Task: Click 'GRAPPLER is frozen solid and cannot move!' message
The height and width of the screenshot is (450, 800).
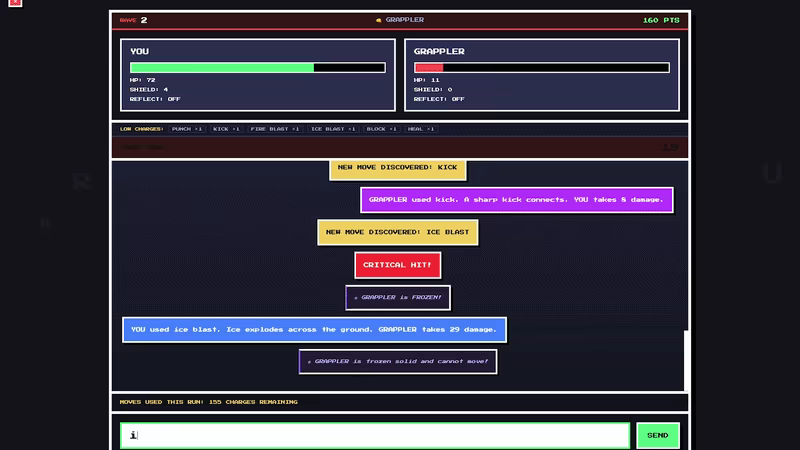Action: point(398,361)
